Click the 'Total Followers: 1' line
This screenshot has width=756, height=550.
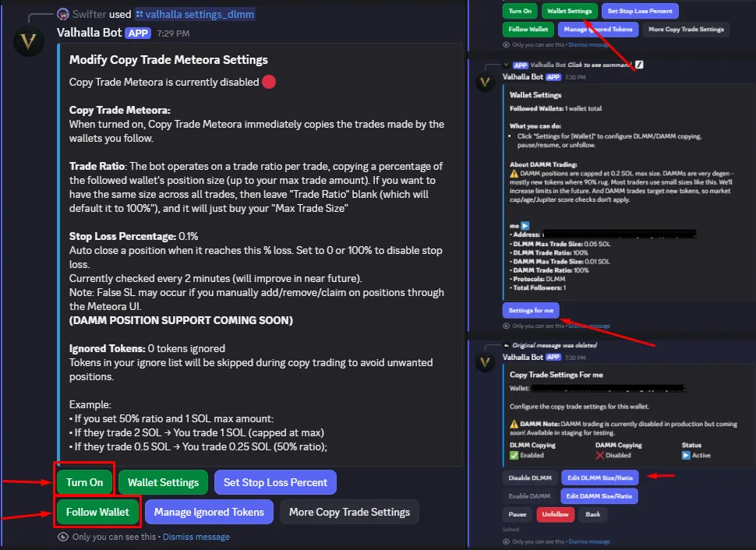coord(538,287)
